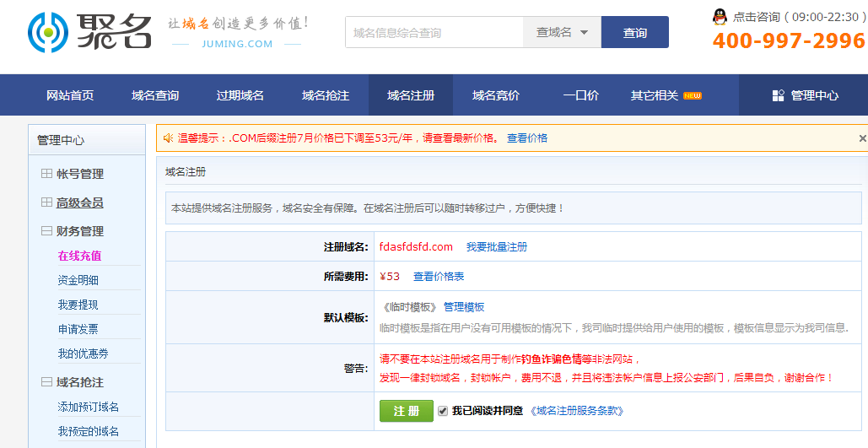Click the ¥53 fee amount

[390, 277]
